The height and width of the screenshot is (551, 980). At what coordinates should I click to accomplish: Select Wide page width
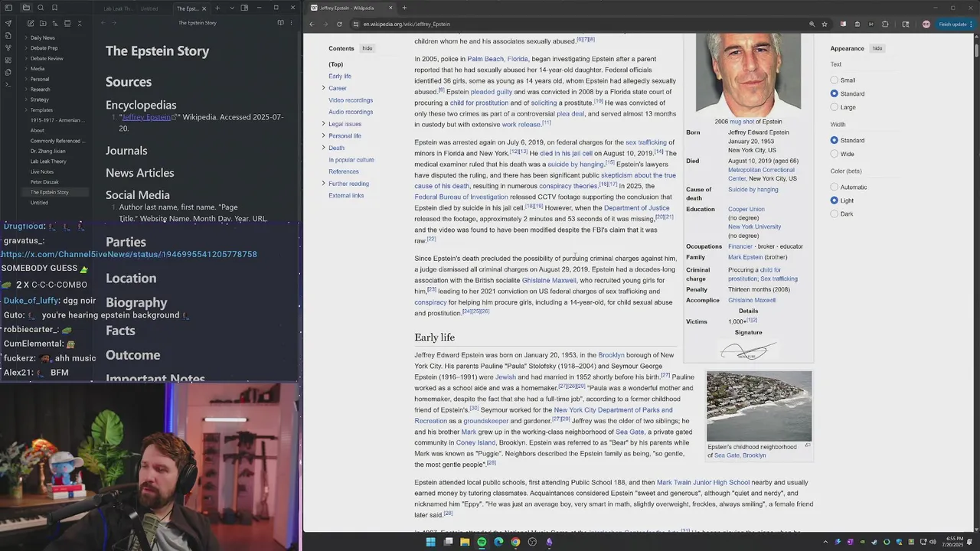[x=835, y=154]
